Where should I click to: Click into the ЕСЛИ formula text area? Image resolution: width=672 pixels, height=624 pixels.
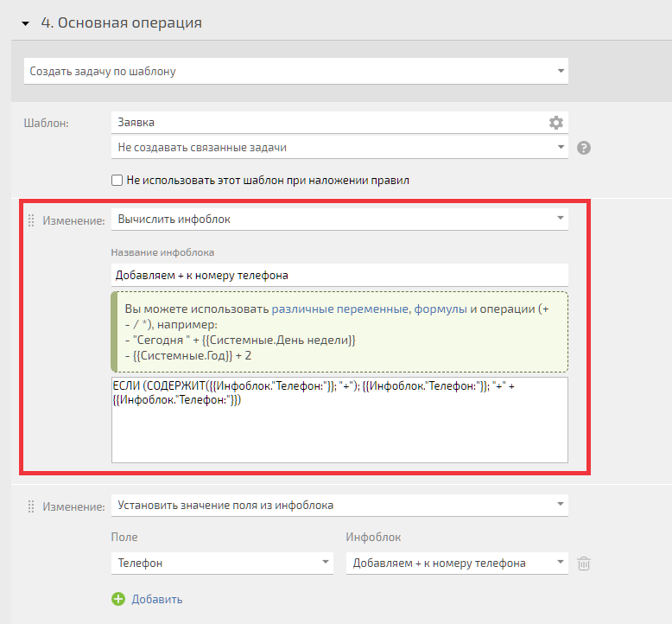[x=339, y=420]
